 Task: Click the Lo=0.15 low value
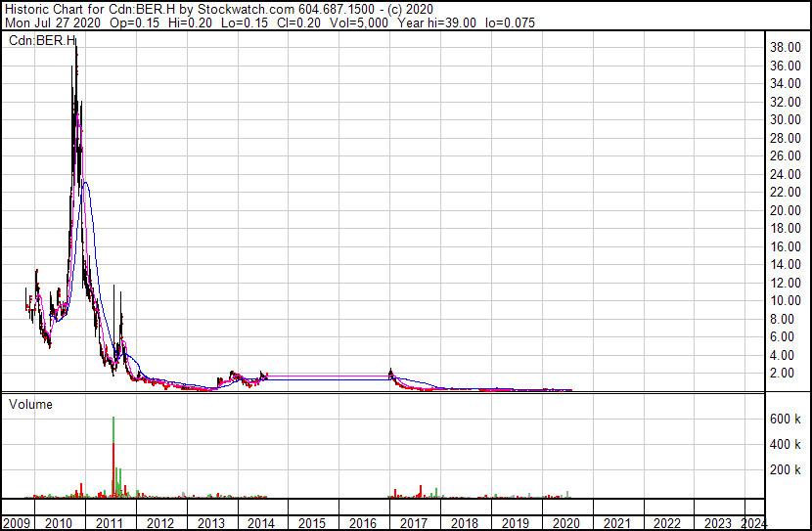[x=245, y=22]
